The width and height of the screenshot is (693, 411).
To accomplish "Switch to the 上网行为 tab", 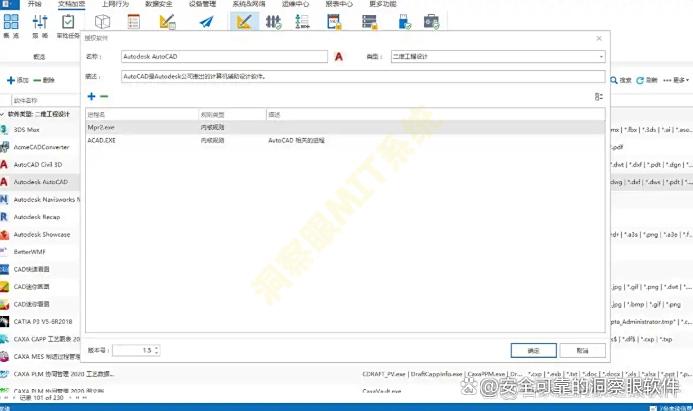I will pyautogui.click(x=115, y=4).
